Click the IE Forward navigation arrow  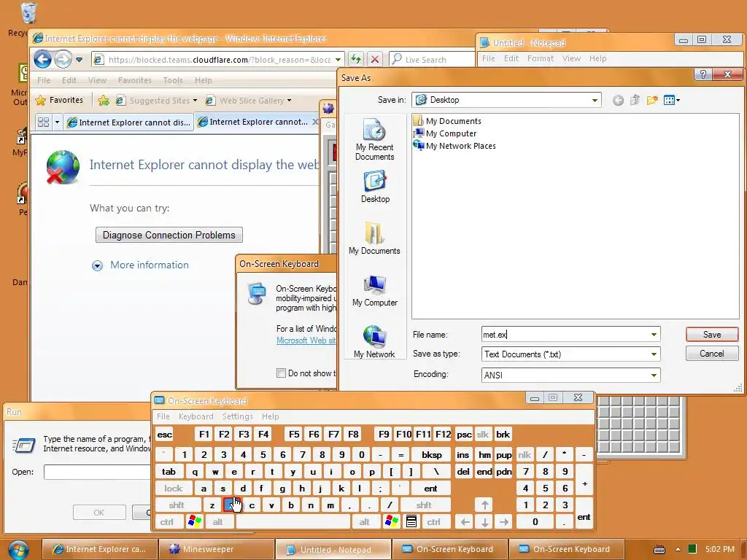63,60
